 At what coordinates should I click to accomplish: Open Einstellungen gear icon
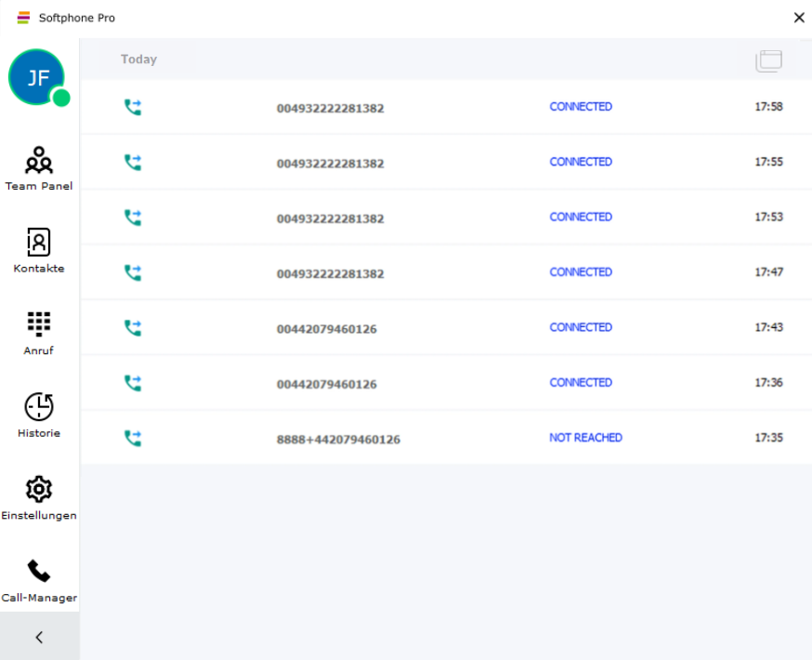click(x=39, y=489)
